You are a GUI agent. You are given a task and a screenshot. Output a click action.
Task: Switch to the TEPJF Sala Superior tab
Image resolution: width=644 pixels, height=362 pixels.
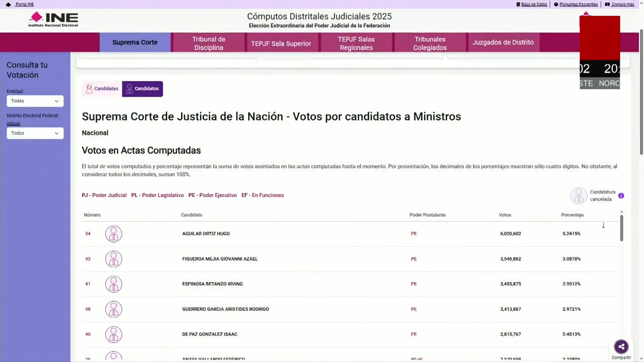[281, 43]
